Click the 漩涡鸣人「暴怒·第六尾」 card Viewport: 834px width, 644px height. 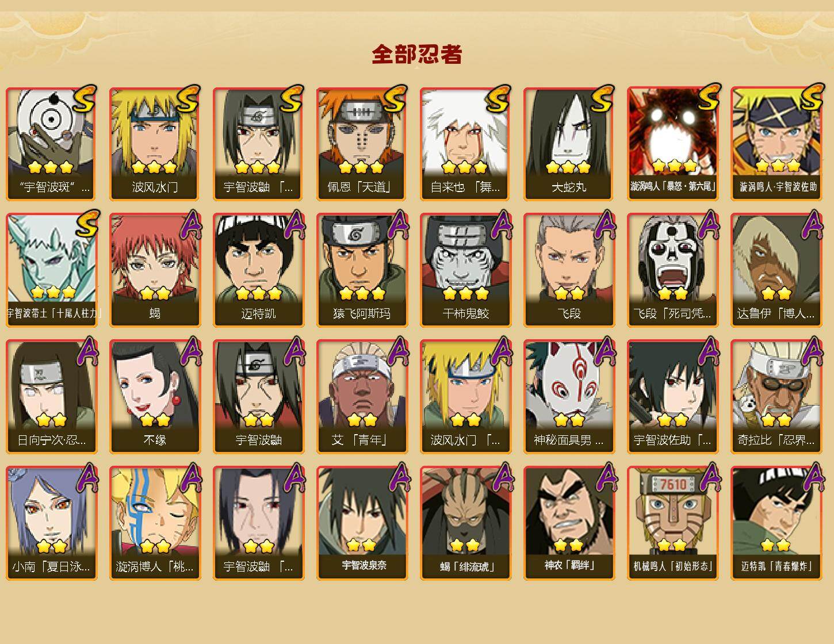[672, 144]
